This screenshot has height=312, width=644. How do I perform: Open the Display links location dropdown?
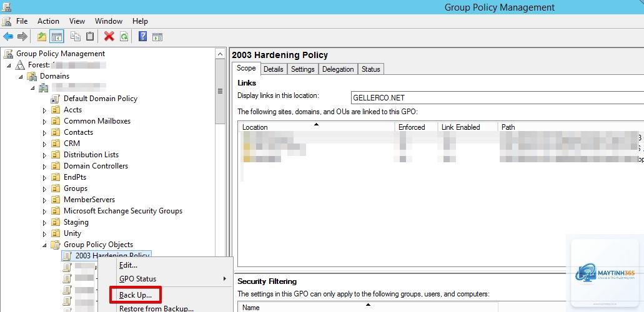point(497,98)
